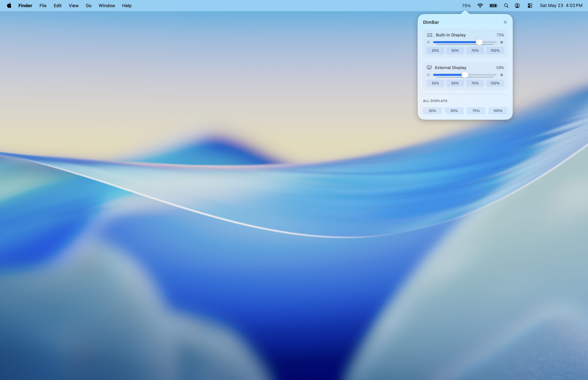Set External Display to 50%
This screenshot has width=588, height=380.
(455, 83)
